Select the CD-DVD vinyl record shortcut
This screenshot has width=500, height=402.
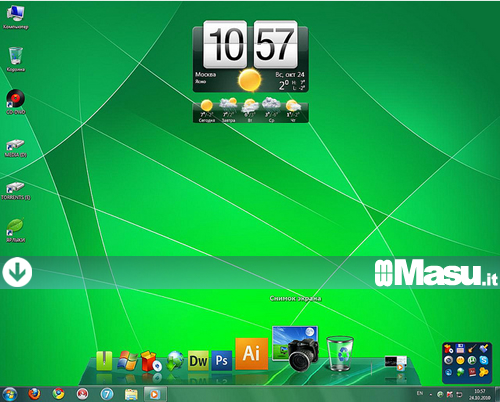(x=16, y=102)
